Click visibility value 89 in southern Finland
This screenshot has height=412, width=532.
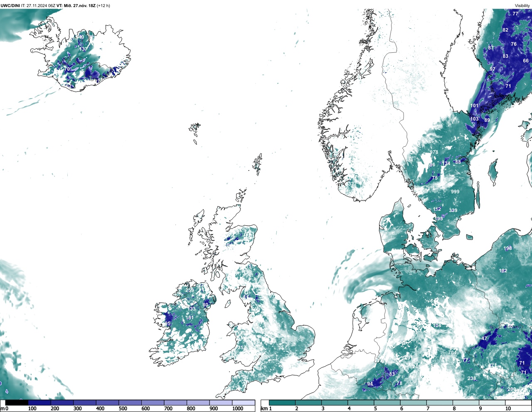(x=487, y=120)
